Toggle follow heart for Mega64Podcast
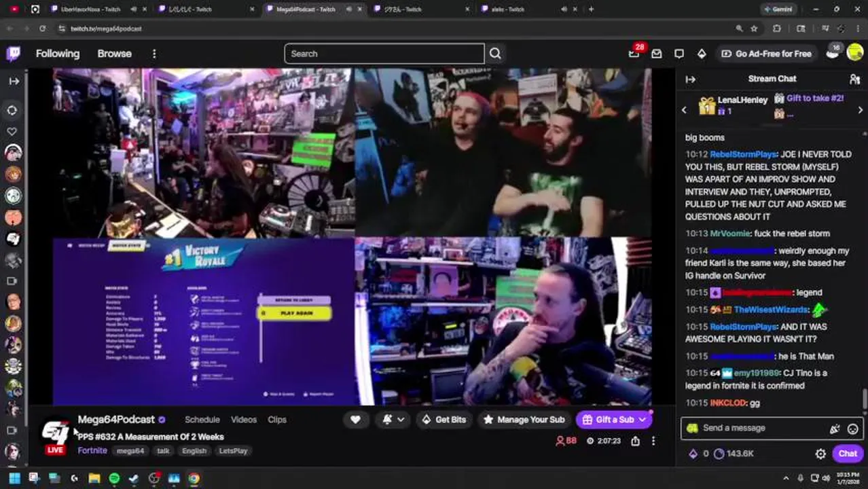 point(355,420)
